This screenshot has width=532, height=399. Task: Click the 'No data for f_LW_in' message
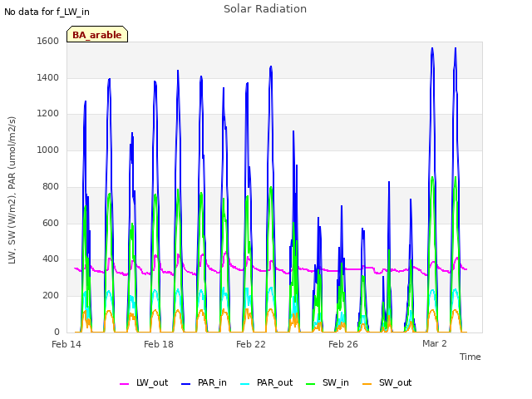click(x=47, y=12)
